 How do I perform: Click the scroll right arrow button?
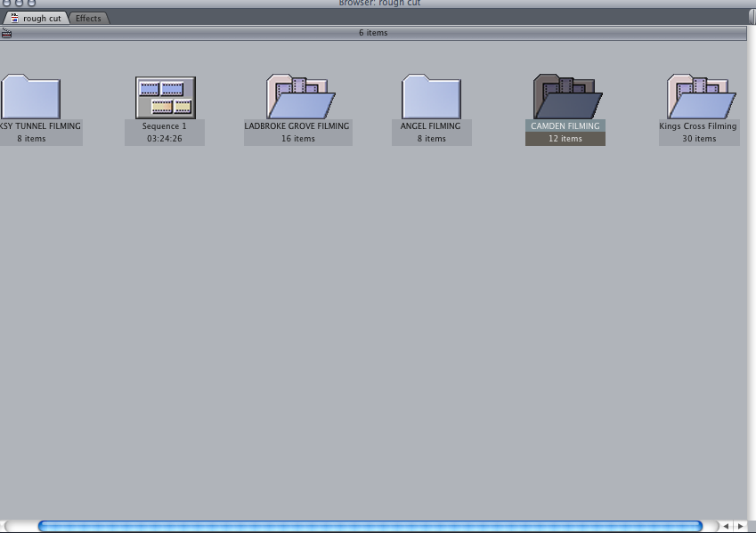[x=740, y=526]
